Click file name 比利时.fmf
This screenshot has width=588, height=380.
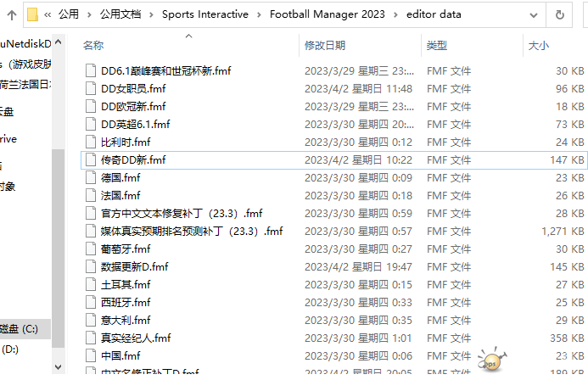coord(126,142)
